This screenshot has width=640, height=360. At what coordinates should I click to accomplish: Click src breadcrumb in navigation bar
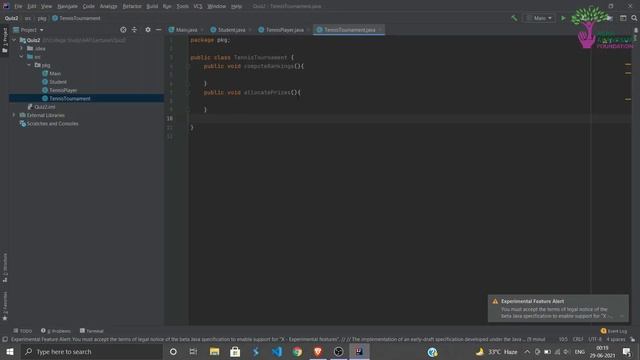[x=28, y=18]
